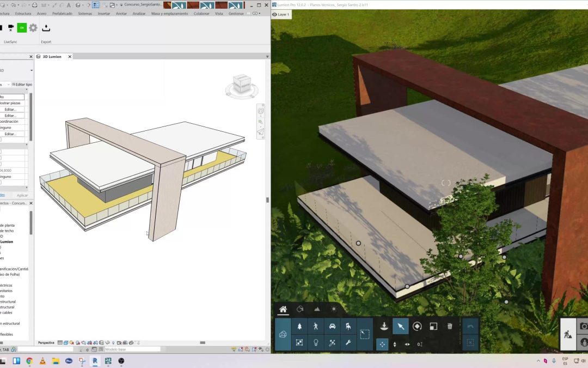Toggle the LiveSync ON switch in Revit
Screen dimensions: 588x368
(22, 27)
